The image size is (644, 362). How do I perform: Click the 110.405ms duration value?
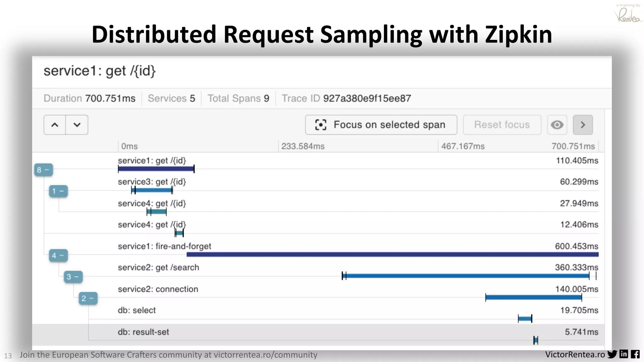(x=577, y=161)
